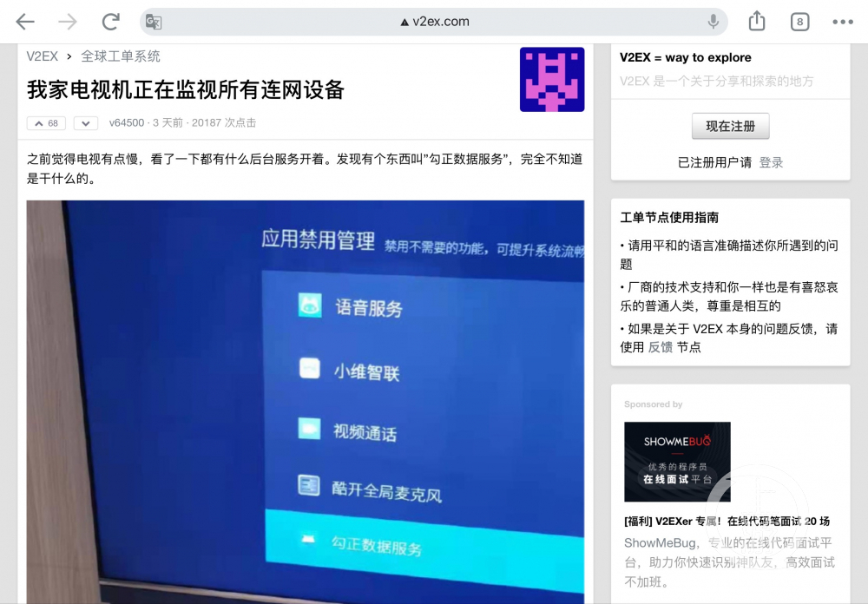This screenshot has width=868, height=604.
Task: Click the forward navigation arrow
Action: [x=68, y=22]
